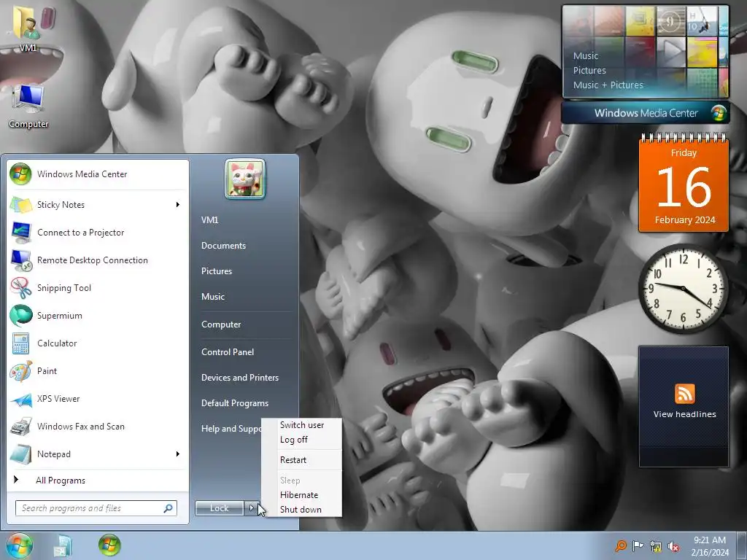The width and height of the screenshot is (747, 560).
Task: Open the VM1 user folder on the desktop
Action: pos(28,28)
